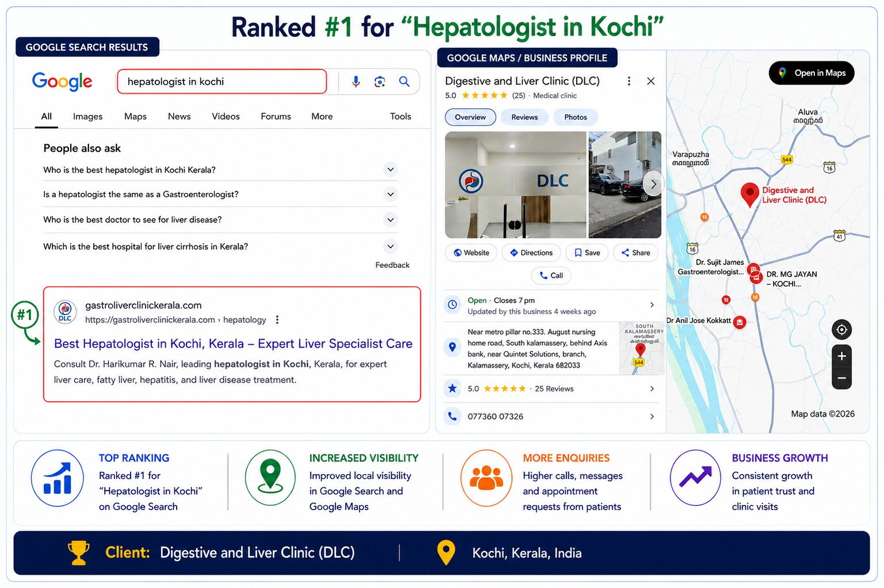Screen dimensions: 884x588
Task: Click the yellow location pin beside Kochi, Kerala
Action: (446, 553)
